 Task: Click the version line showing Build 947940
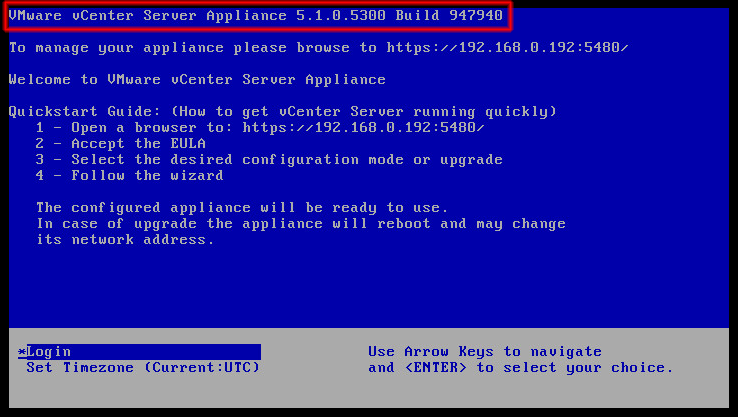click(x=256, y=16)
